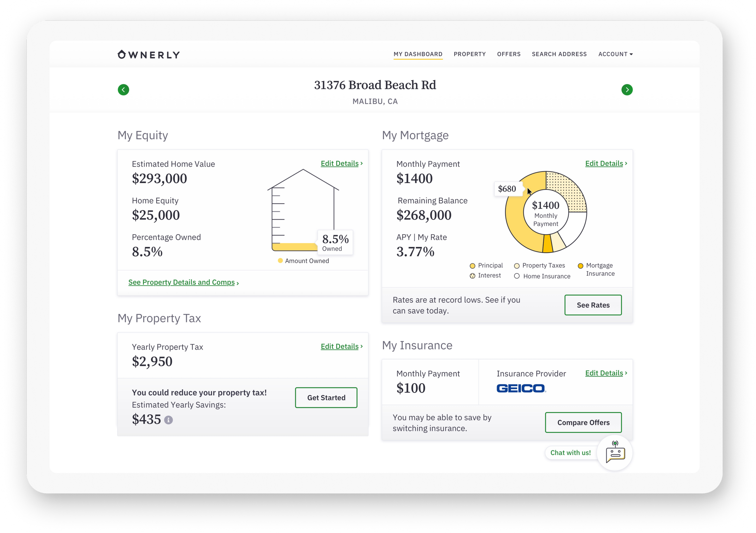
Task: Click the $2,950 yearly property tax value
Action: coord(152,362)
